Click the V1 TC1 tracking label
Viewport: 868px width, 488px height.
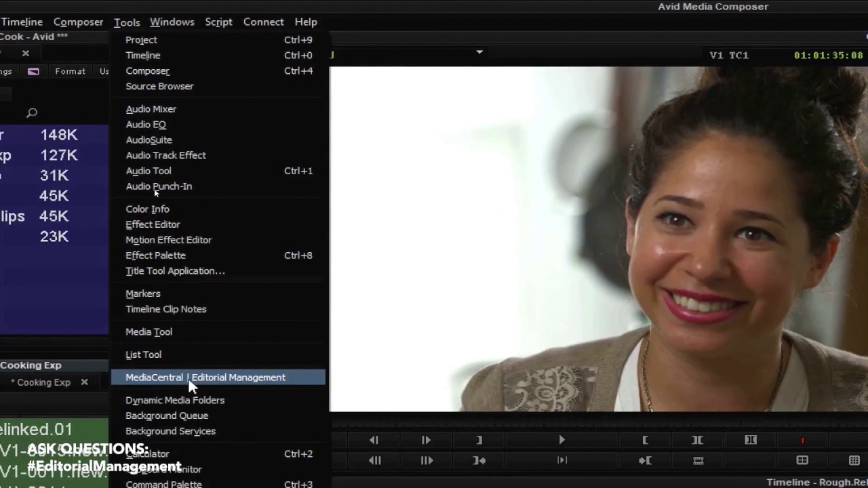729,56
